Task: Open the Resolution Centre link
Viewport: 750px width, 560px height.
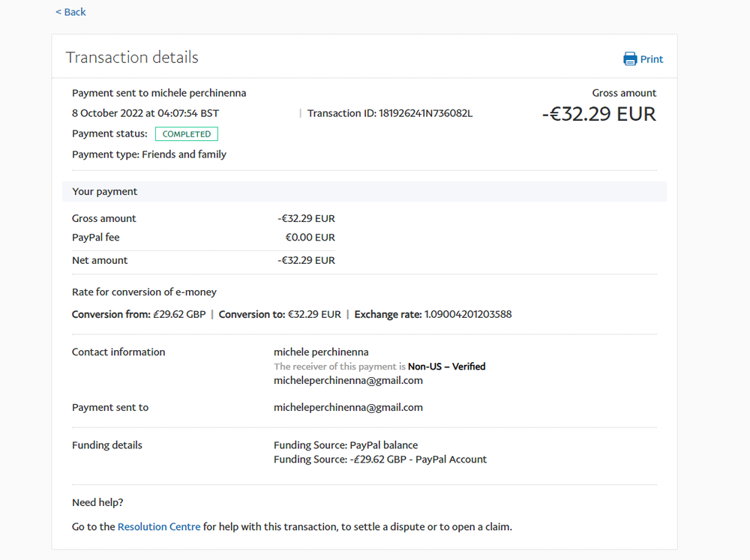Action: [159, 527]
